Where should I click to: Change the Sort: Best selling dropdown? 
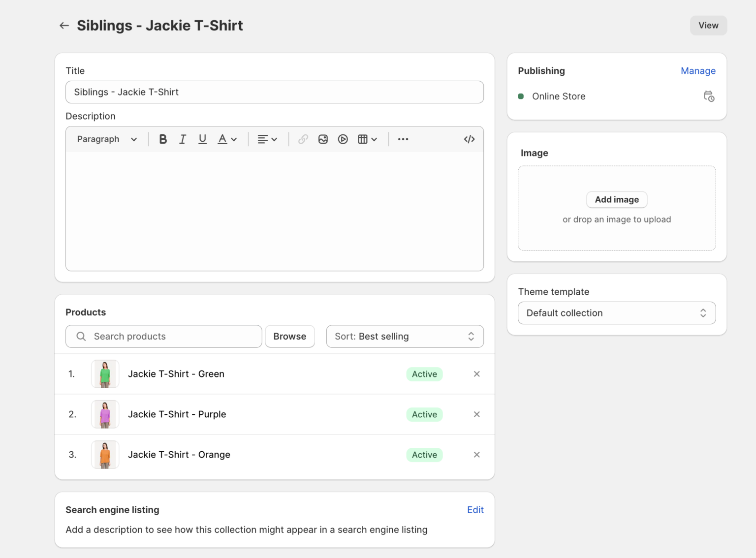[404, 336]
